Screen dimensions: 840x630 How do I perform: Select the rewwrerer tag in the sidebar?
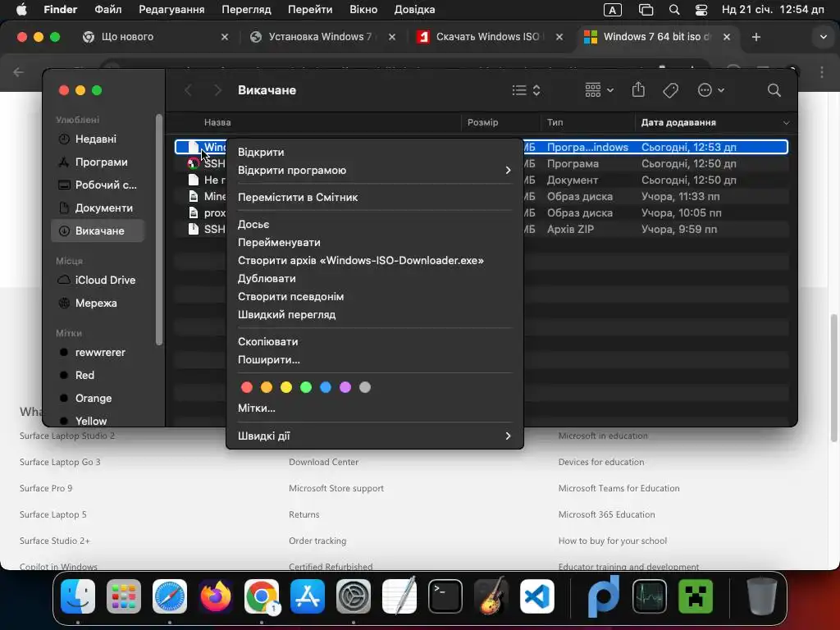point(98,353)
